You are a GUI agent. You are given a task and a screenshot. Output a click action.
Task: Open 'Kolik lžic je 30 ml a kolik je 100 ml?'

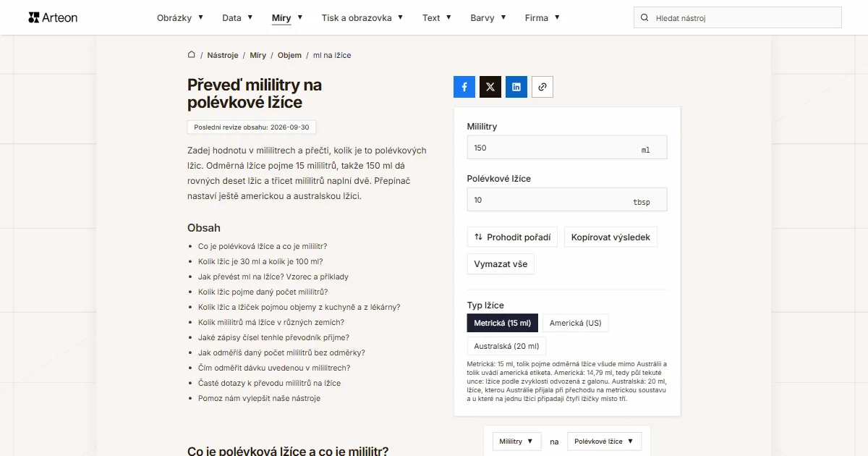coord(260,261)
